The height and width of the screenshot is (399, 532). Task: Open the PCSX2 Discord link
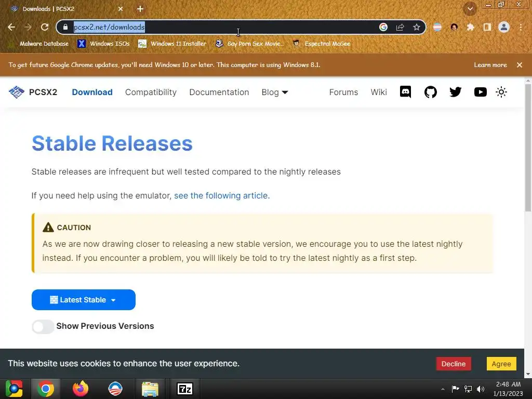point(405,92)
